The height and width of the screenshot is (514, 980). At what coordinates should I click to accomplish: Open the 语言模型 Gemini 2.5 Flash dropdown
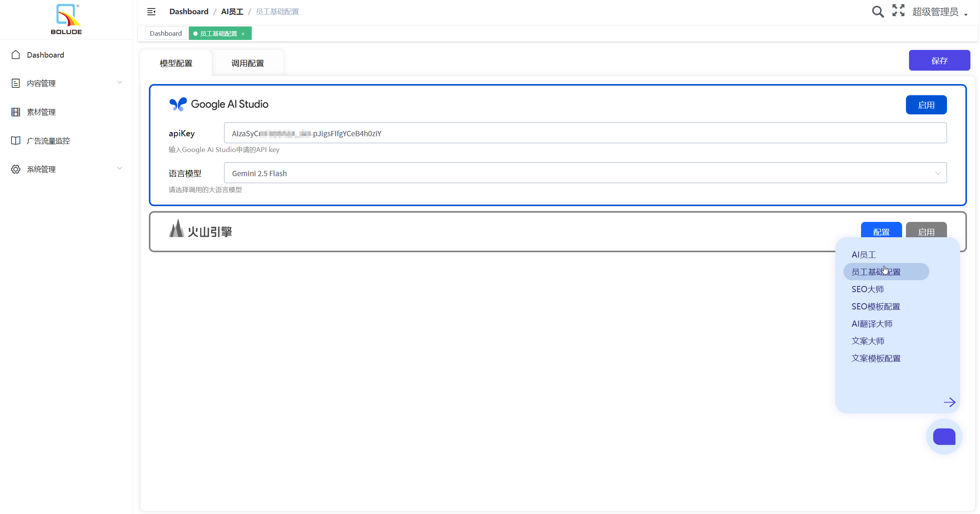coord(585,173)
